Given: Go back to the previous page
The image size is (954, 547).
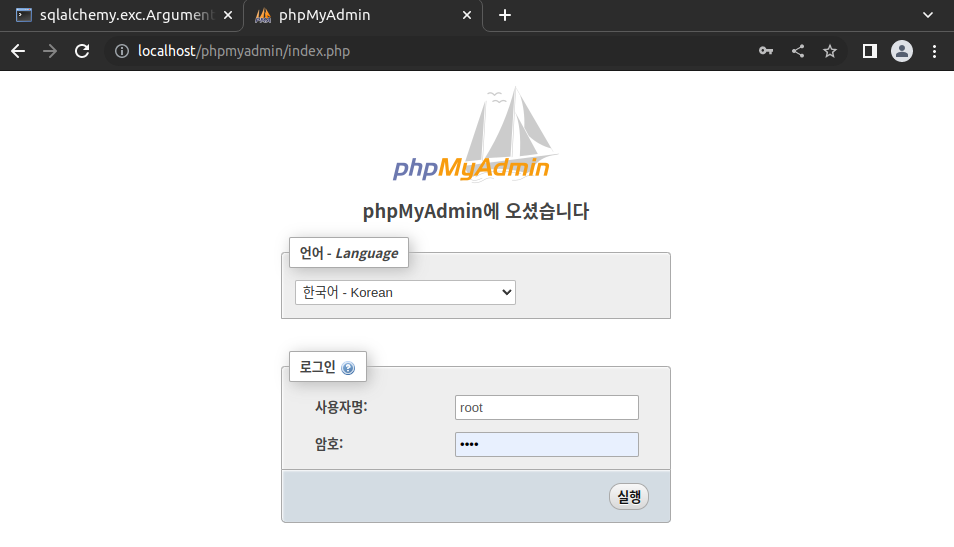Looking at the screenshot, I should (x=18, y=51).
